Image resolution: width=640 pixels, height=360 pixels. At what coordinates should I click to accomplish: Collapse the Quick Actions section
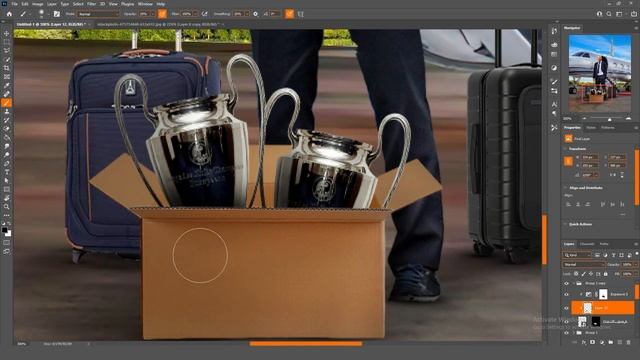[x=566, y=224]
